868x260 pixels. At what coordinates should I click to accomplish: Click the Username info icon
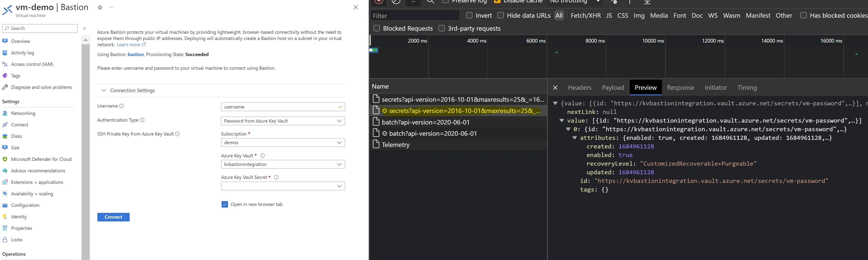coord(122,106)
